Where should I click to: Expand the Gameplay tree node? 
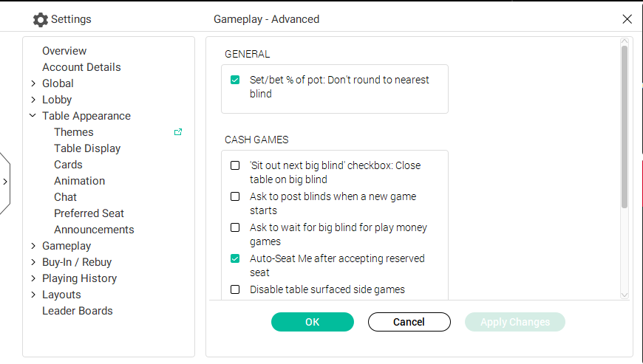(33, 246)
